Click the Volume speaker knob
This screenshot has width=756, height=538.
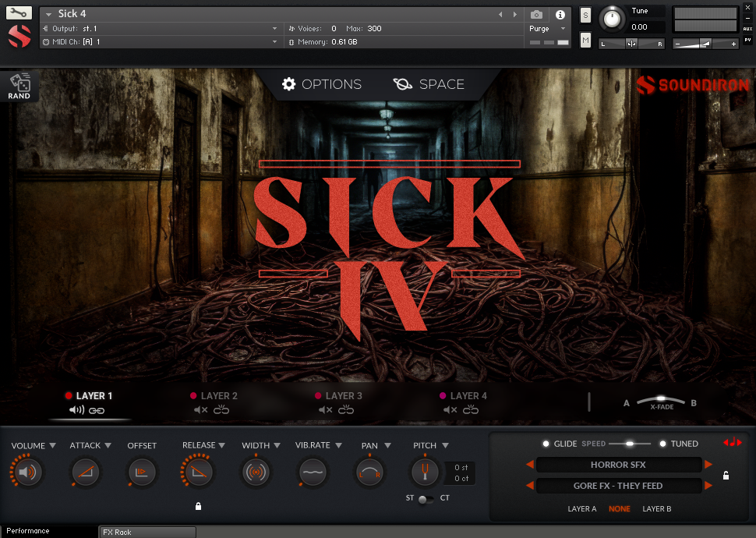coord(27,472)
